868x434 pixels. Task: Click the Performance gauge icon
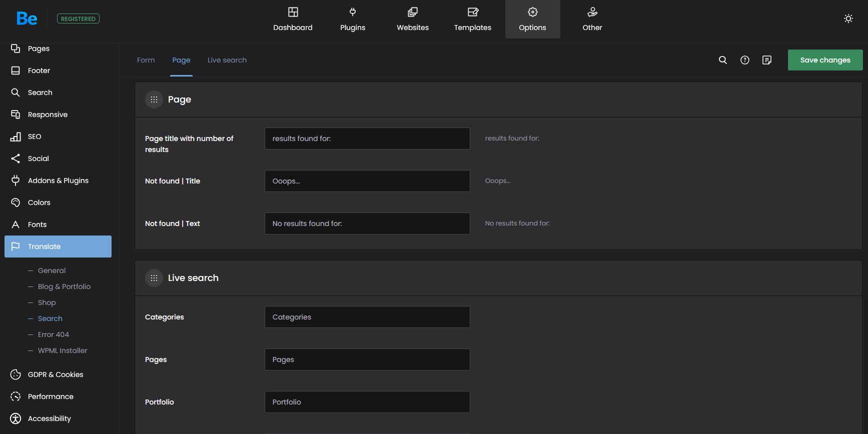pyautogui.click(x=16, y=396)
